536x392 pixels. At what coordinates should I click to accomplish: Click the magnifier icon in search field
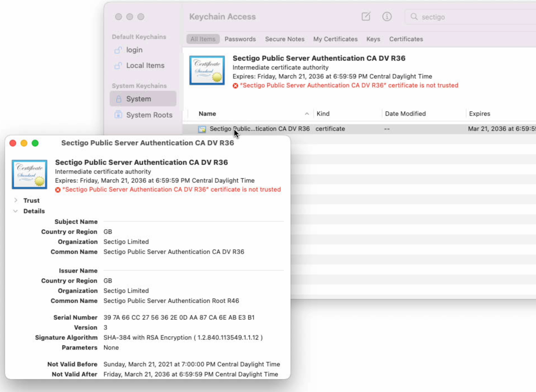tap(414, 17)
